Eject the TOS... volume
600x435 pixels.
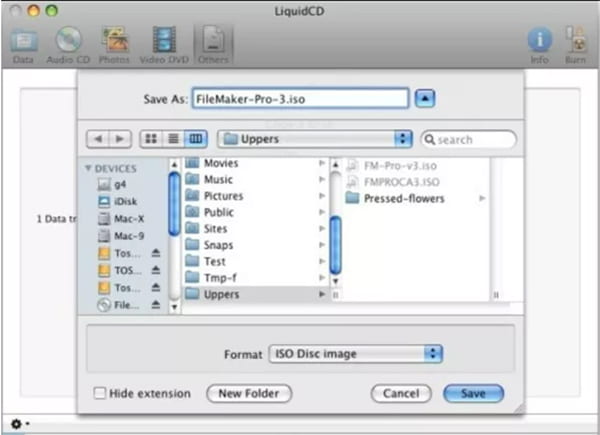156,270
